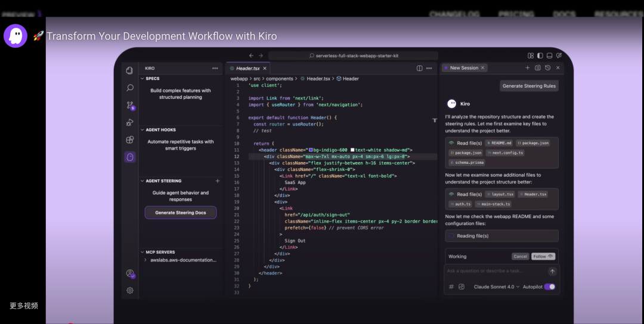
Task: Open PRICING in the background website nav
Action: tap(516, 14)
